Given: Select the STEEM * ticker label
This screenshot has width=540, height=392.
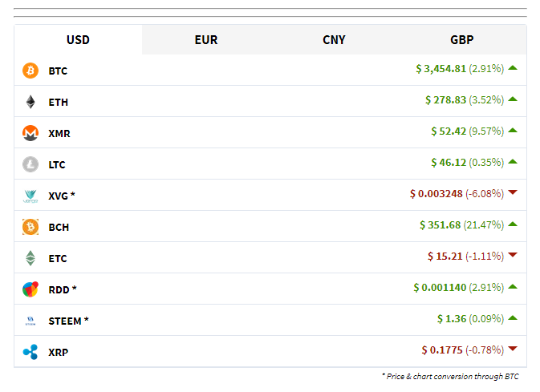Looking at the screenshot, I should pyautogui.click(x=68, y=321).
